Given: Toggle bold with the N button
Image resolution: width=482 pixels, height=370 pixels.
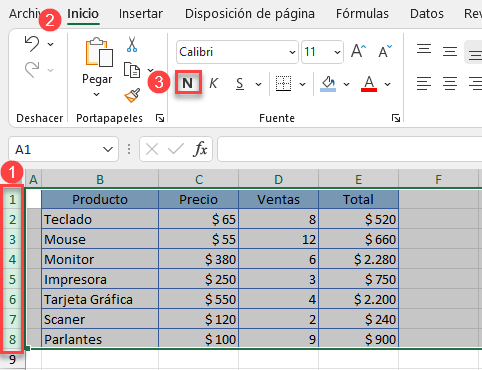Looking at the screenshot, I should [188, 83].
